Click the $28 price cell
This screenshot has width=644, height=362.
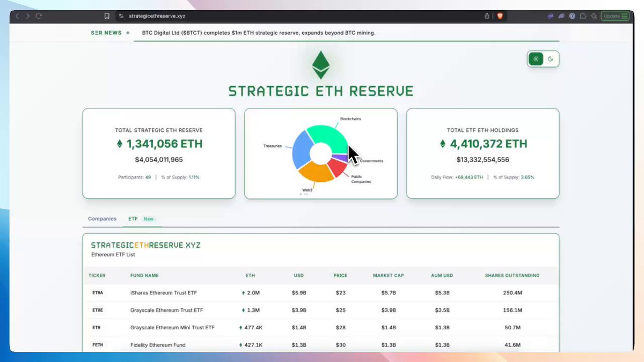(x=340, y=327)
